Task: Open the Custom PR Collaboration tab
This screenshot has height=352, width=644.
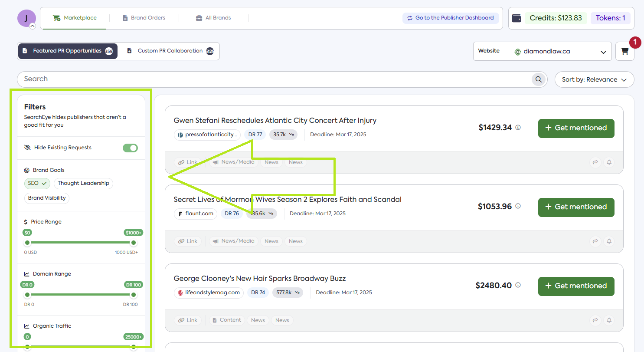Action: click(x=170, y=51)
